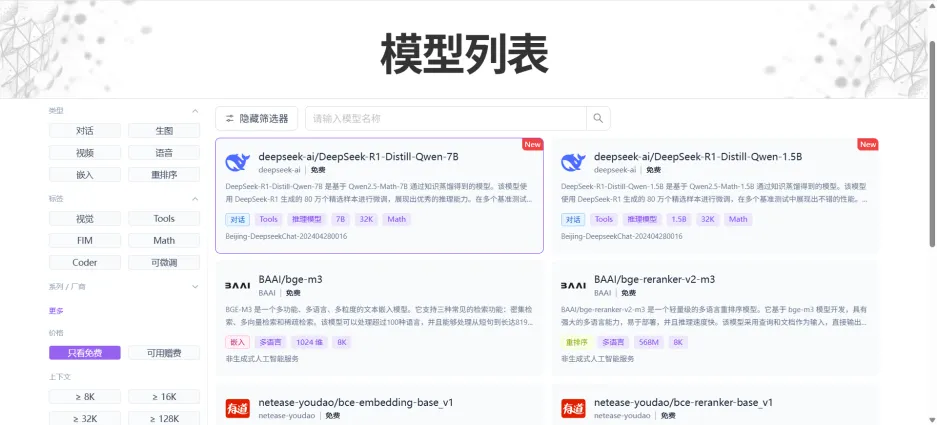Click the Youdao logo on the bce-reranker-base_v1 card

pyautogui.click(x=573, y=408)
